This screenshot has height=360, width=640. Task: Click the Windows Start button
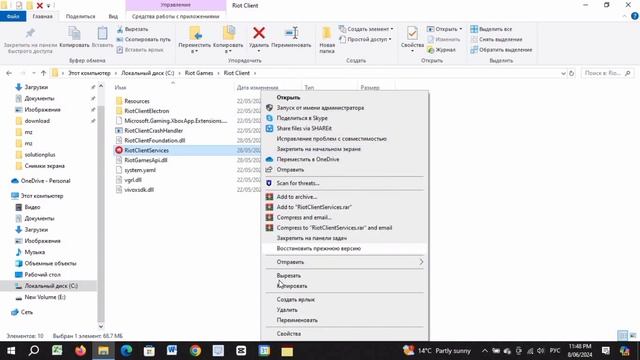point(11,351)
